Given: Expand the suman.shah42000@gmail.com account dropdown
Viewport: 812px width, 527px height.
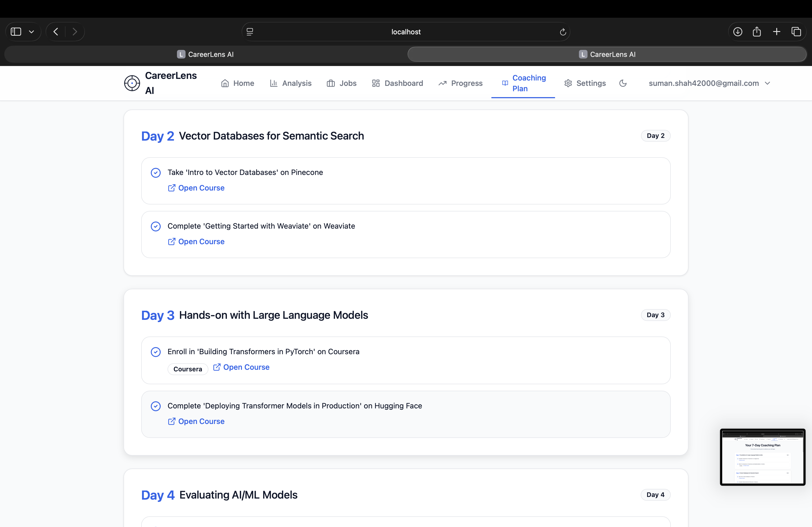Looking at the screenshot, I should (709, 83).
